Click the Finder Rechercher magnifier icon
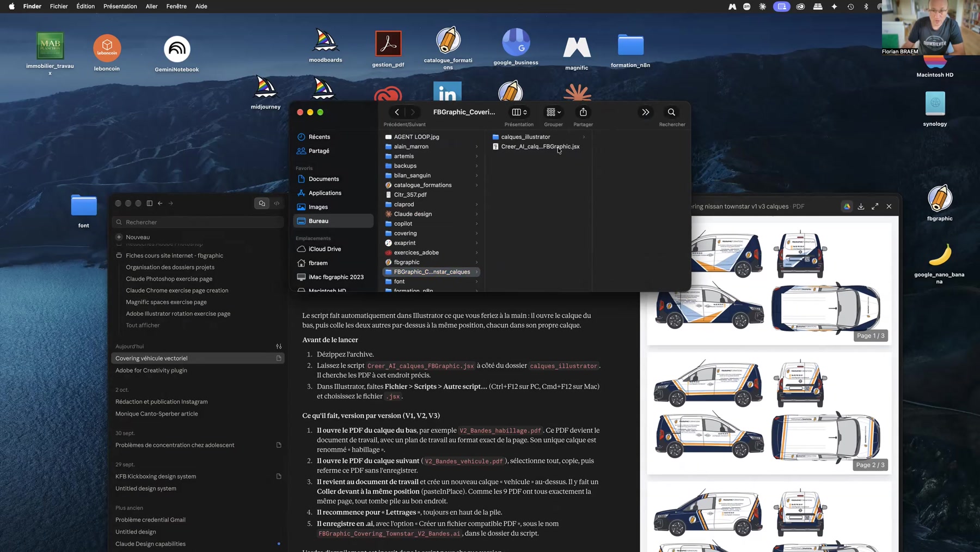 pyautogui.click(x=671, y=112)
